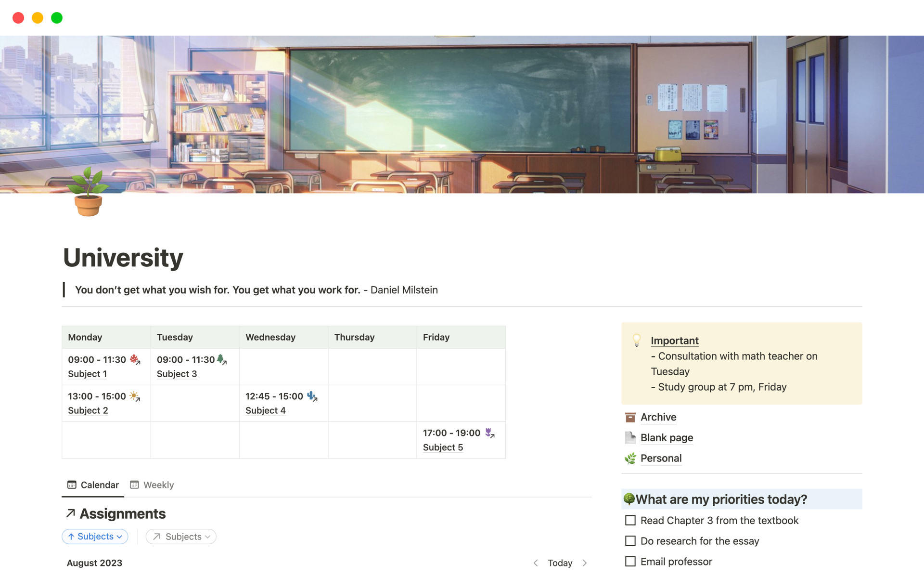
Task: Switch to the Weekly tab
Action: (152, 485)
